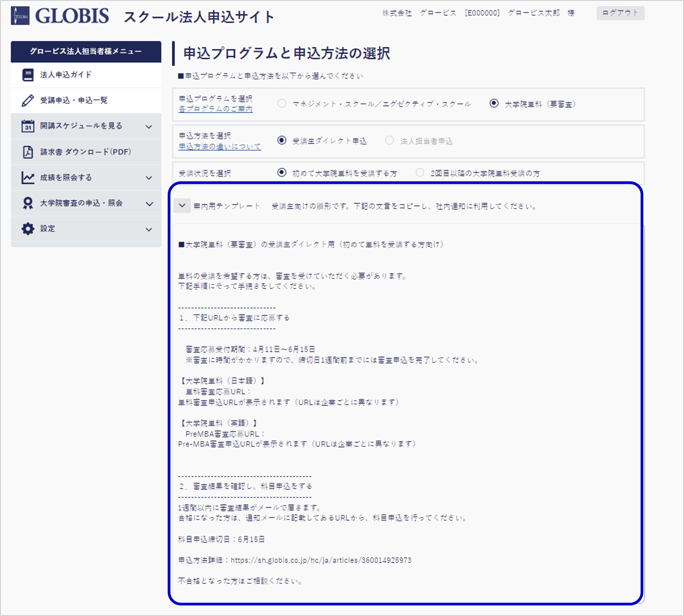Viewport: 684px width, 616px height.
Task: Click text 不合格となった方はご相談ください。
Action: coord(240,581)
